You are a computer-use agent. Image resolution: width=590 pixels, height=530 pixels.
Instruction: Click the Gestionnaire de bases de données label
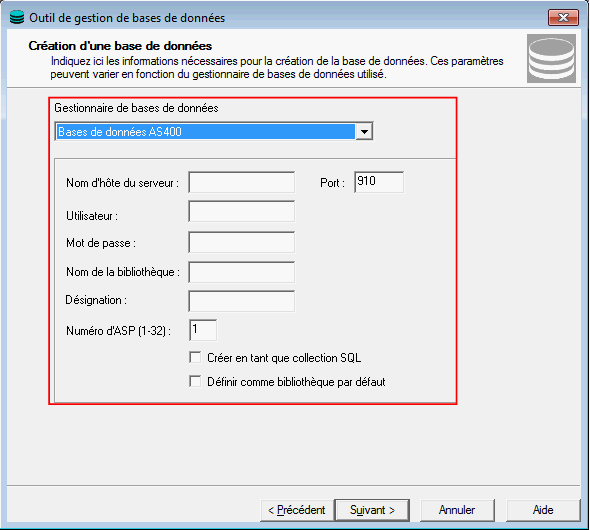136,108
